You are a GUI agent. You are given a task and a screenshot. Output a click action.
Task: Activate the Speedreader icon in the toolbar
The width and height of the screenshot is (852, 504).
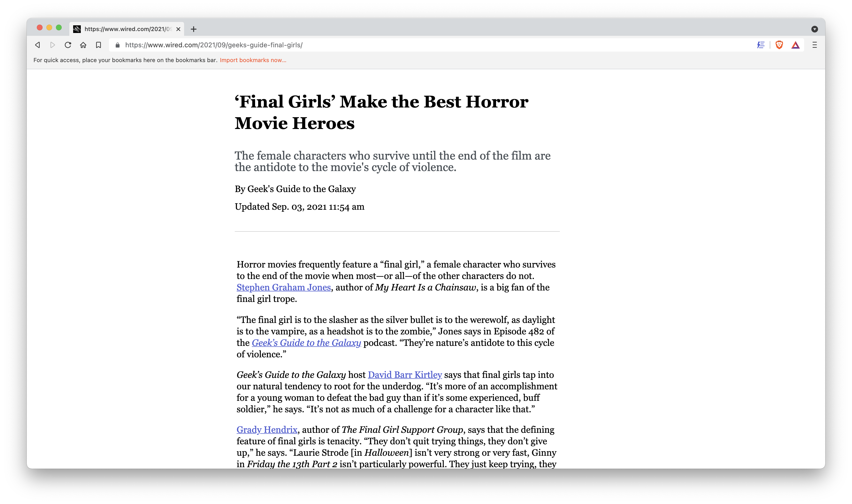(x=761, y=45)
